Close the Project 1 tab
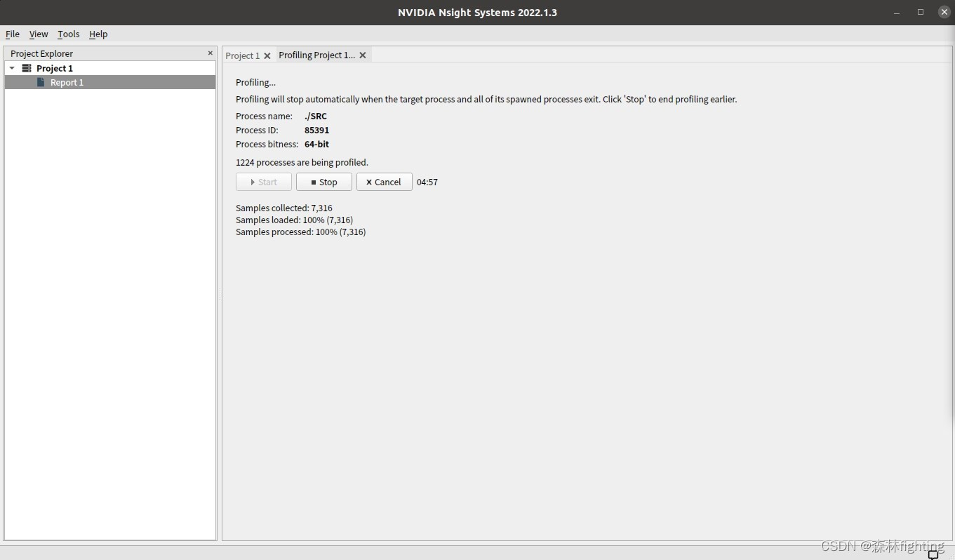This screenshot has width=955, height=560. click(267, 55)
